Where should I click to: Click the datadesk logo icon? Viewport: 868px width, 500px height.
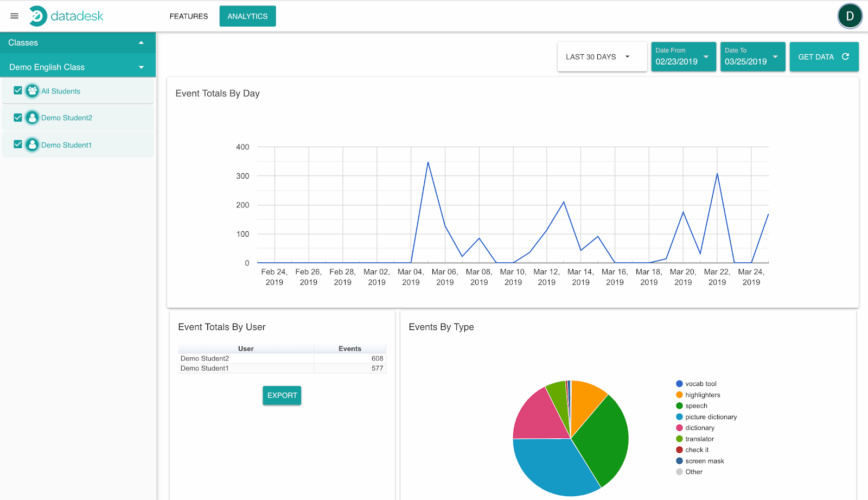click(37, 16)
